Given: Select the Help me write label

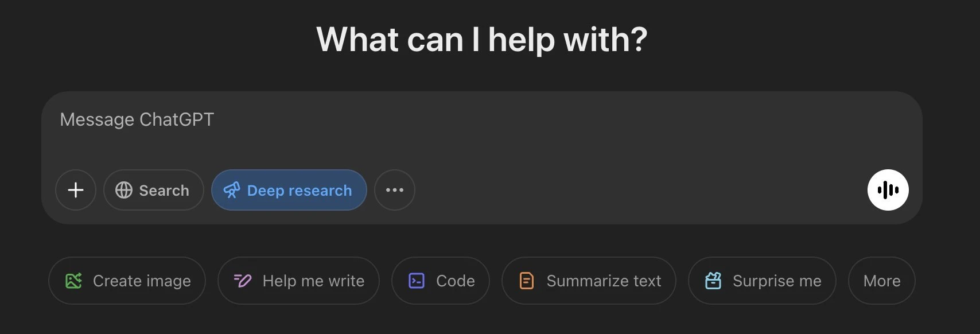Looking at the screenshot, I should point(313,281).
